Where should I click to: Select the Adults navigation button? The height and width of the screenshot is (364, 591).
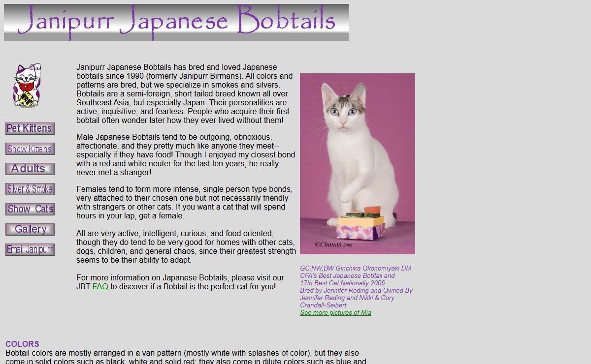(30, 169)
